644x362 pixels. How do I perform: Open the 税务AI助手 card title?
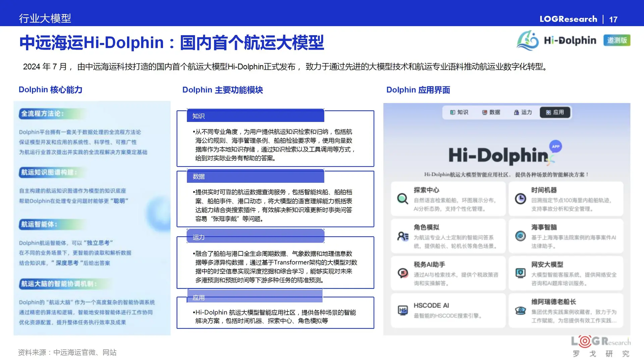click(x=429, y=264)
